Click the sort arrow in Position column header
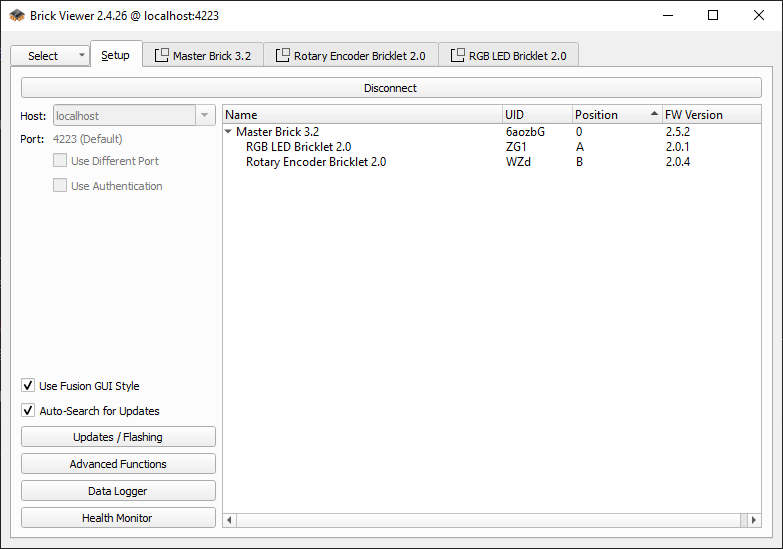This screenshot has height=549, width=783. tap(654, 114)
